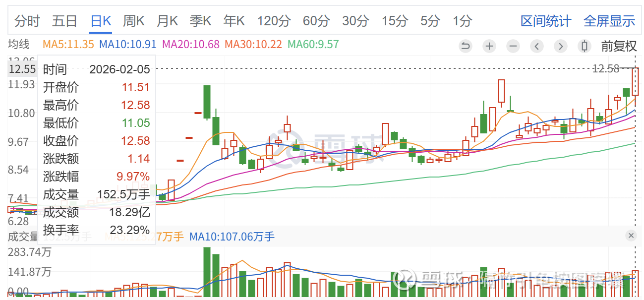Screen dimensions: 644x300
Task: Switch to the 分时 intraday tab
Action: 27,21
